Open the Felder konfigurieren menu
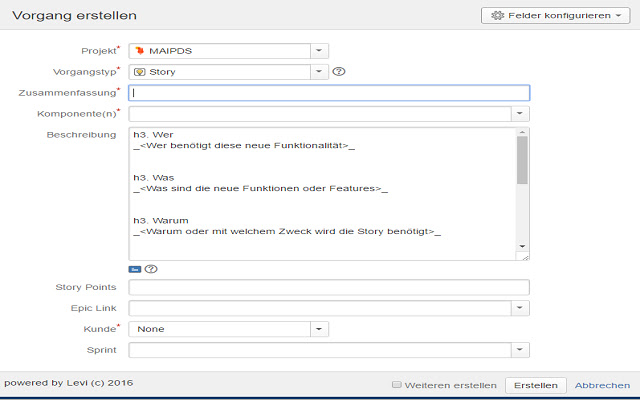 click(x=556, y=16)
